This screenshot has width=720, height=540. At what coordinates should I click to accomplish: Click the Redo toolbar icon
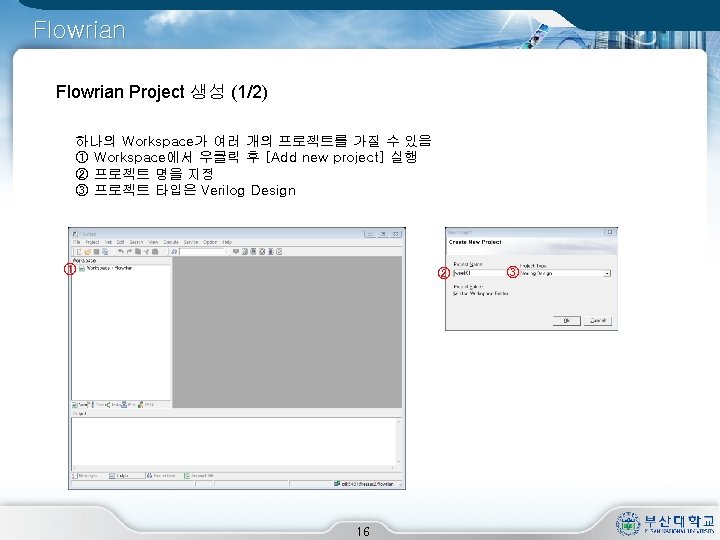[x=129, y=252]
